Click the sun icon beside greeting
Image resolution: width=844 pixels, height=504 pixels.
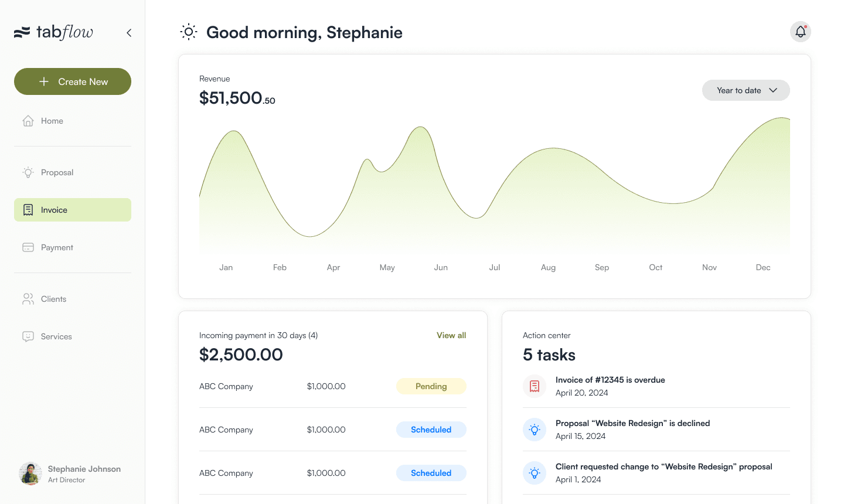(189, 32)
